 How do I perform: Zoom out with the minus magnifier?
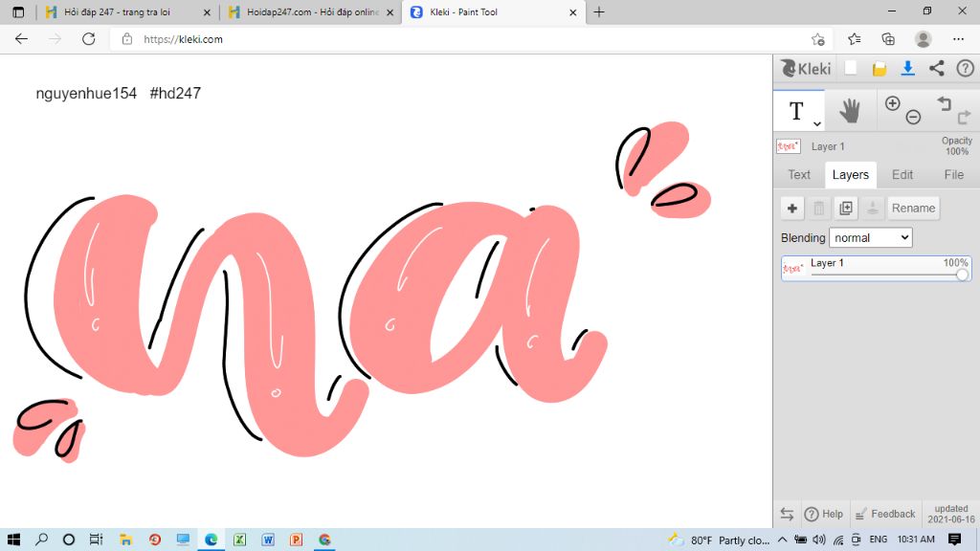coord(913,117)
